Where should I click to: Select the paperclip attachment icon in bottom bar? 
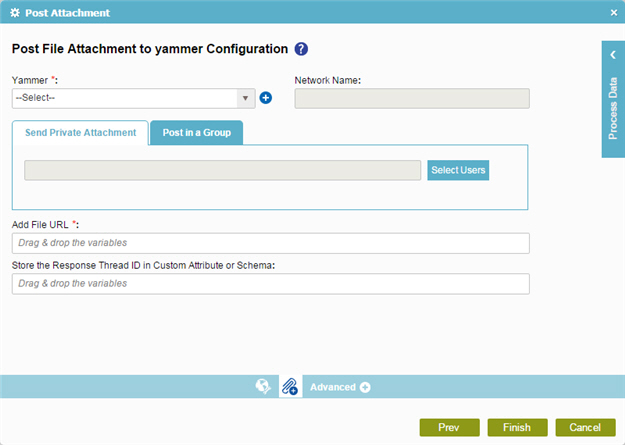[290, 386]
